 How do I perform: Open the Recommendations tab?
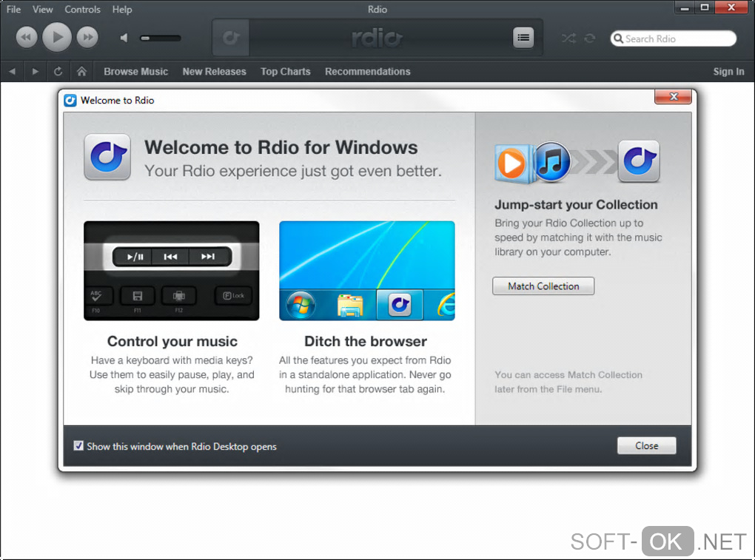pos(367,72)
